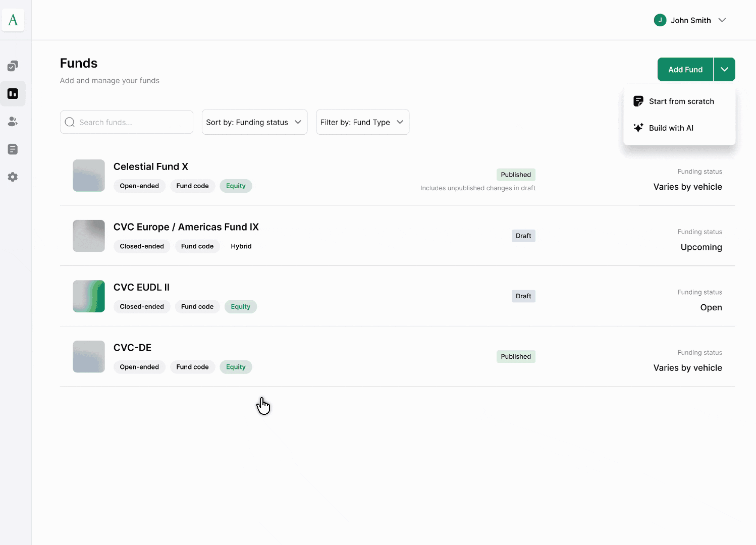Open the Sort by: Funding status dropdown
756x545 pixels.
(254, 122)
